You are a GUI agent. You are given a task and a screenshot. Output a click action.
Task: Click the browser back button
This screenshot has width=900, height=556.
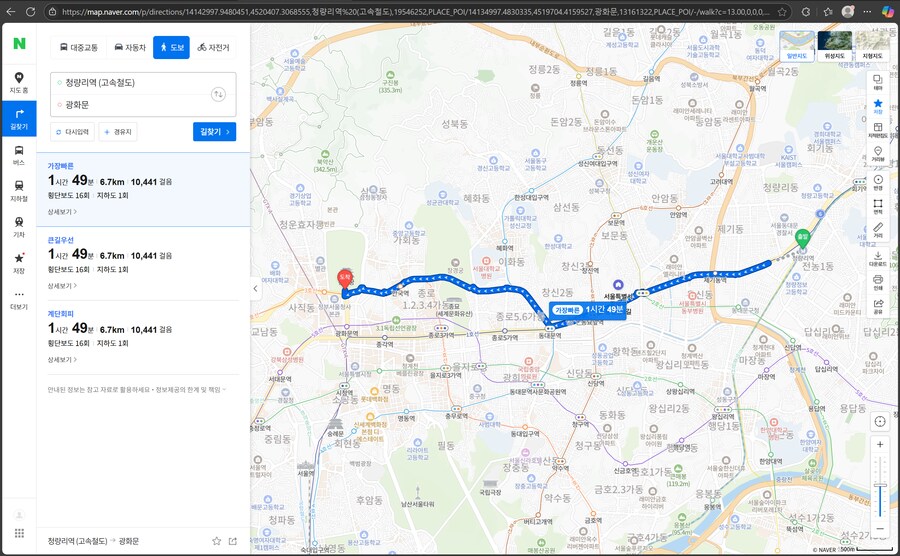tap(11, 11)
